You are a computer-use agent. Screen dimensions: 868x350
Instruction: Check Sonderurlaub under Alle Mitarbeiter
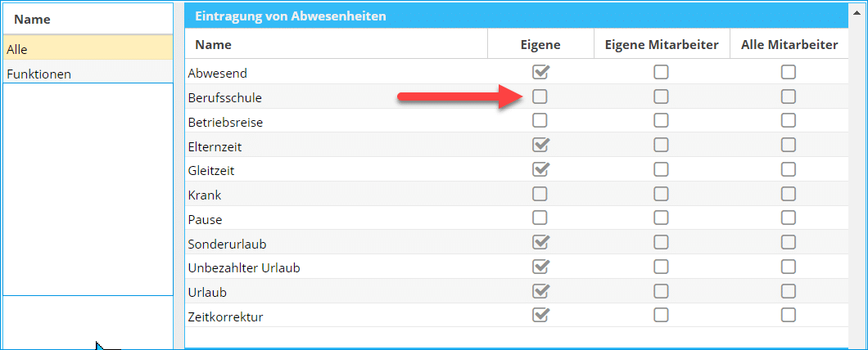788,243
